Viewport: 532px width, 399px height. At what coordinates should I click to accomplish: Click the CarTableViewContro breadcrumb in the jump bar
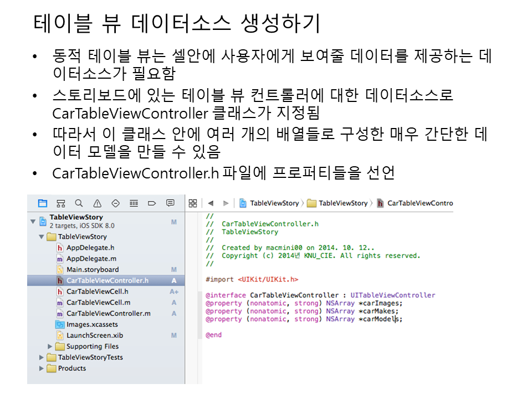[420, 203]
